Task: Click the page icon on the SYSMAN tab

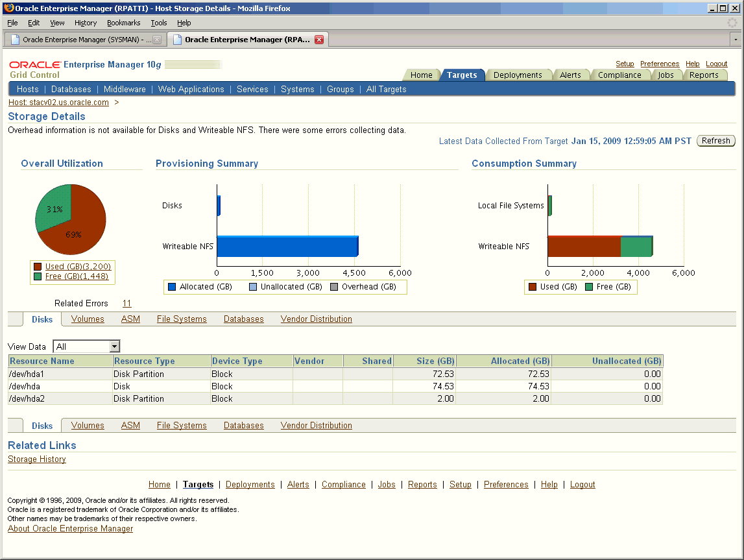Action: [x=14, y=39]
